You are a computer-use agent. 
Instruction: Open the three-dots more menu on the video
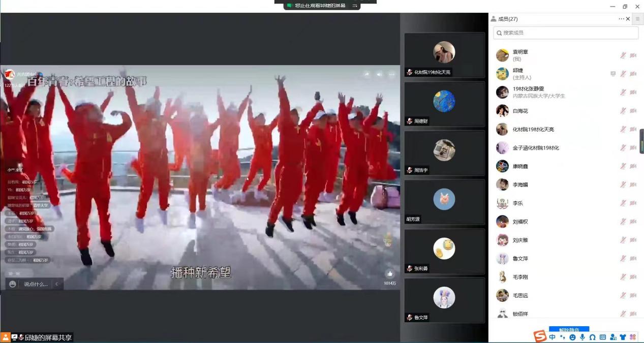(392, 74)
